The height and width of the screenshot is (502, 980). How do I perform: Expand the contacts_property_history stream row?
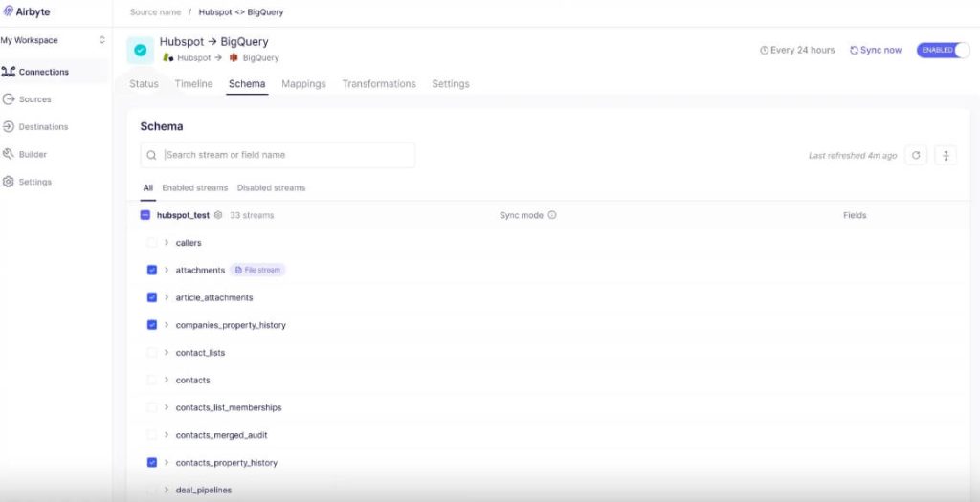coord(167,463)
